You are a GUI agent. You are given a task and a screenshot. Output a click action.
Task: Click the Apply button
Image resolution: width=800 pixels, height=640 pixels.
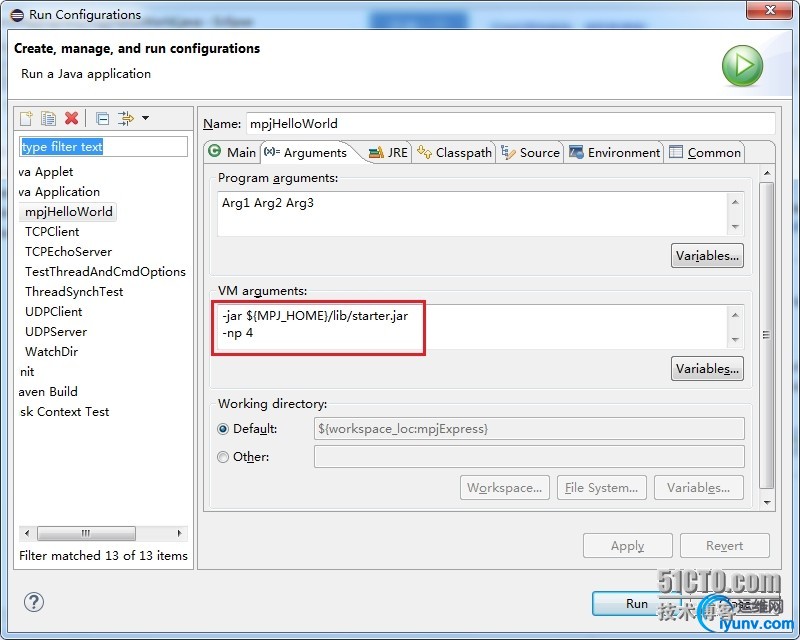coord(628,546)
